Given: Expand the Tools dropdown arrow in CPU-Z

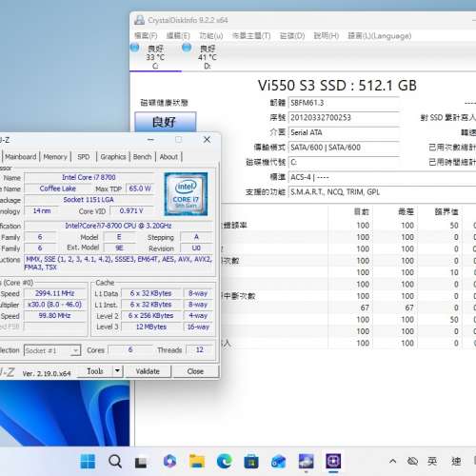Looking at the screenshot, I should (117, 370).
